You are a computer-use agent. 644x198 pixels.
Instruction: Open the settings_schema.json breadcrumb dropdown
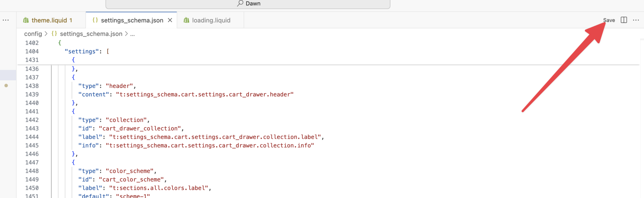91,34
